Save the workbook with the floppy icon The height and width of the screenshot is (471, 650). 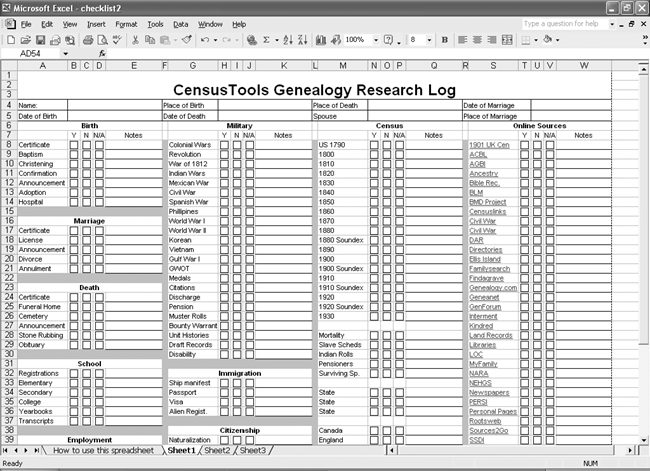[40, 40]
